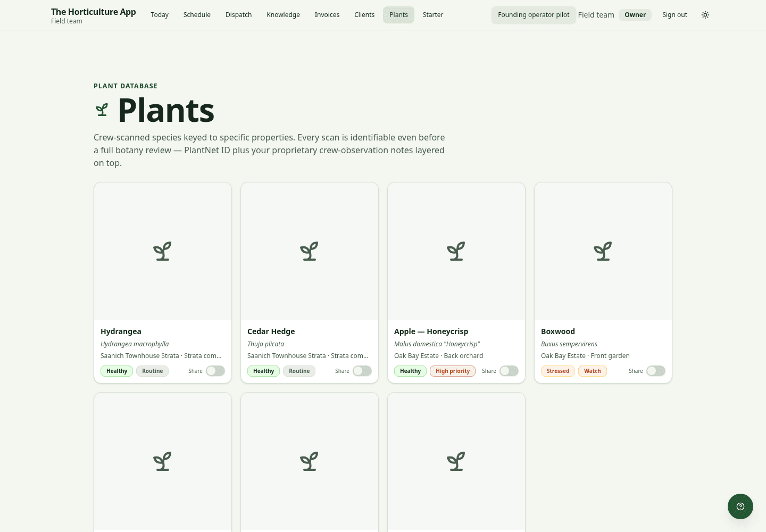766x532 pixels.
Task: Click the sprout icon beside Plants heading
Action: pos(102,110)
